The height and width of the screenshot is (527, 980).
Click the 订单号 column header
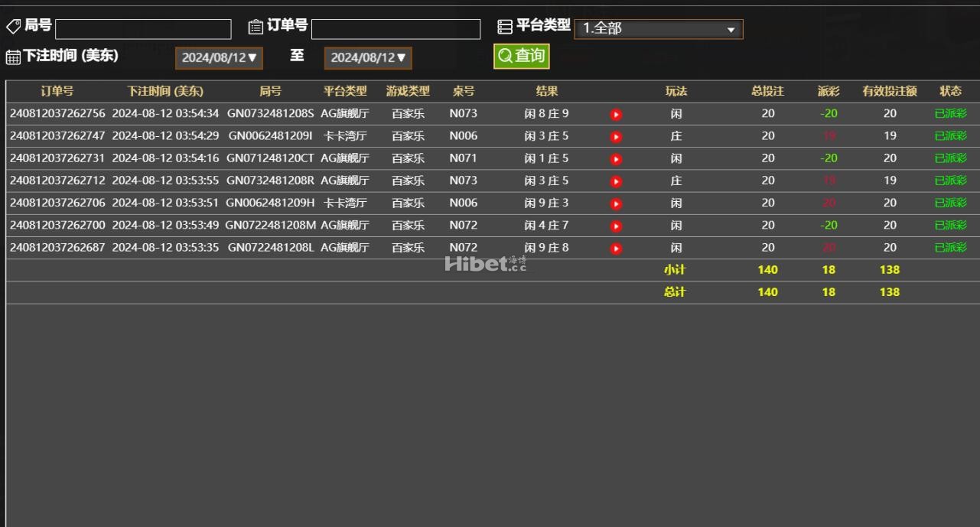[57, 91]
